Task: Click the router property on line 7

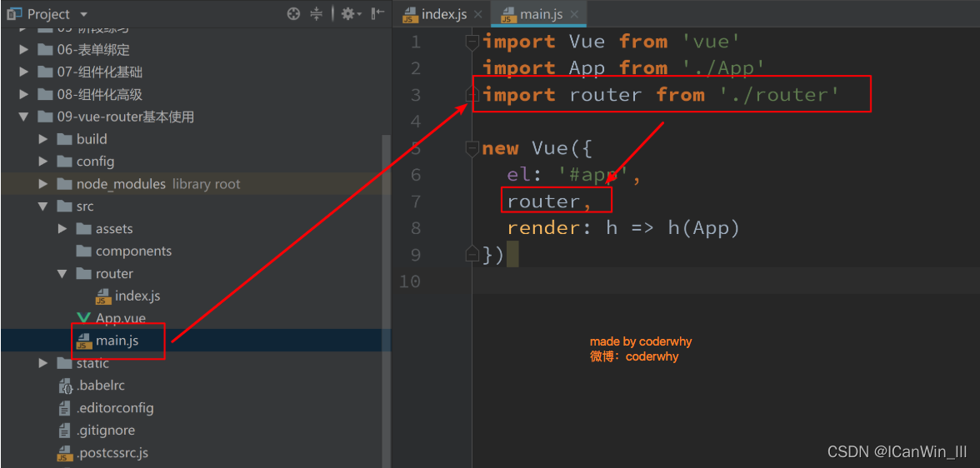Action: pos(543,202)
